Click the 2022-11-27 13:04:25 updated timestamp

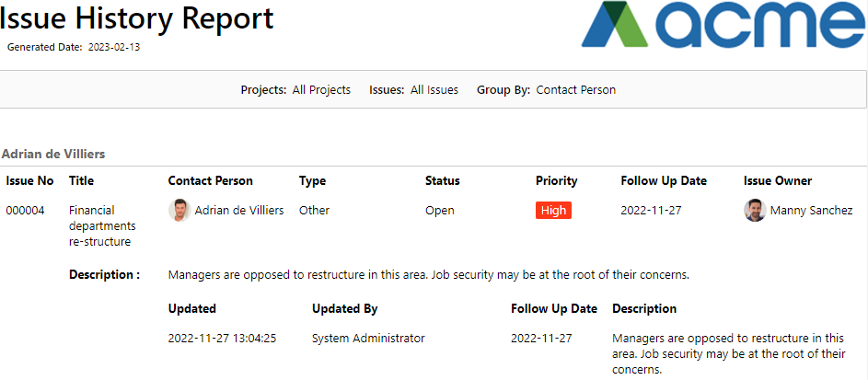click(x=222, y=338)
